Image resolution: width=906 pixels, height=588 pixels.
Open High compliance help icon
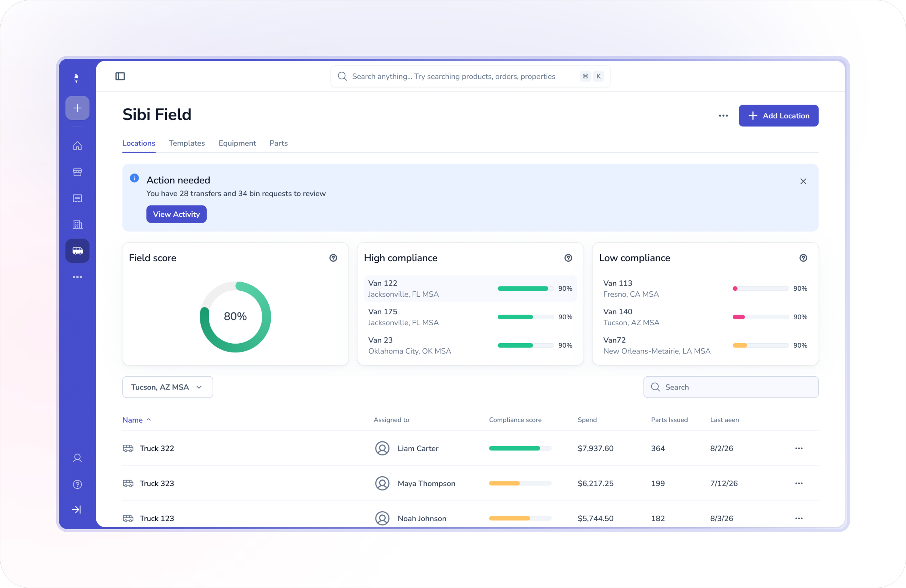point(568,258)
